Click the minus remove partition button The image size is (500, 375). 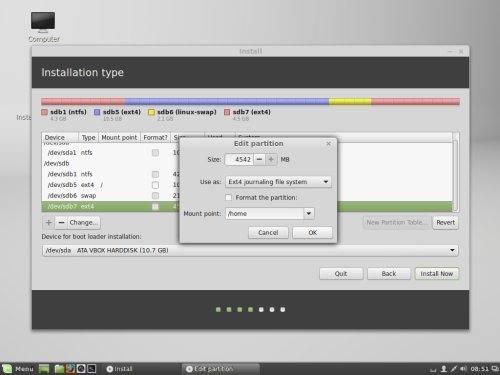click(x=61, y=222)
